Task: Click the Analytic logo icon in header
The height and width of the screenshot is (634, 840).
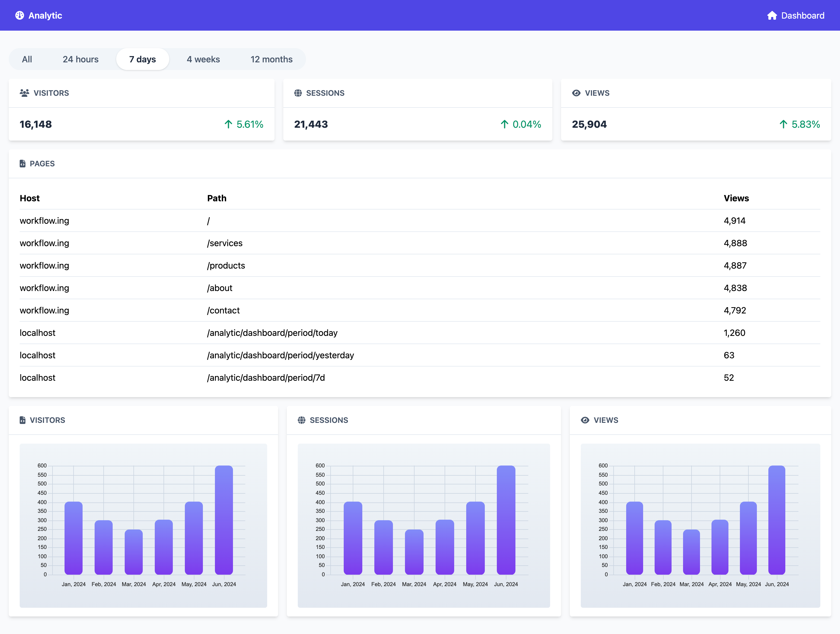Action: tap(19, 15)
